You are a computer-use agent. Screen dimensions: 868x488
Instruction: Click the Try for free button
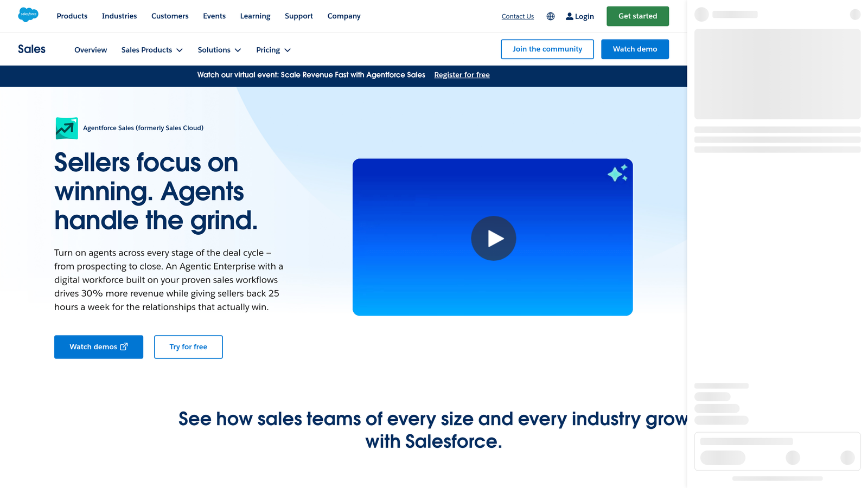188,347
